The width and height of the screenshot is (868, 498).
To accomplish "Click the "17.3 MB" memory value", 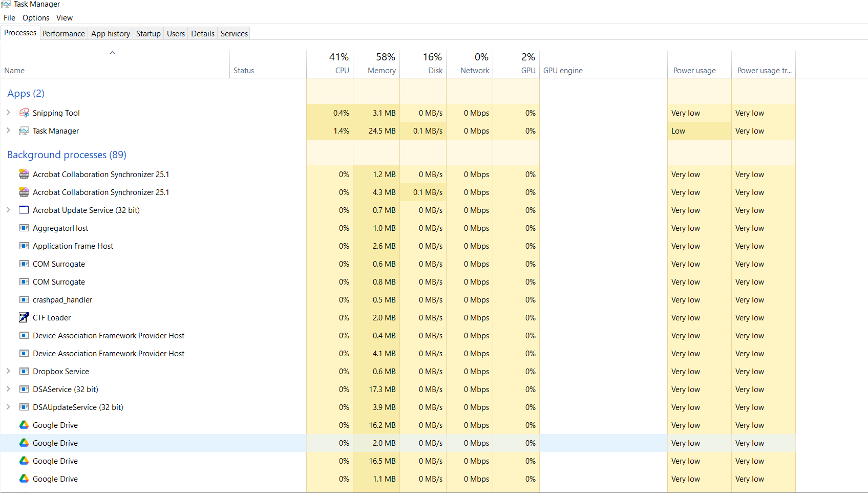I will (382, 389).
